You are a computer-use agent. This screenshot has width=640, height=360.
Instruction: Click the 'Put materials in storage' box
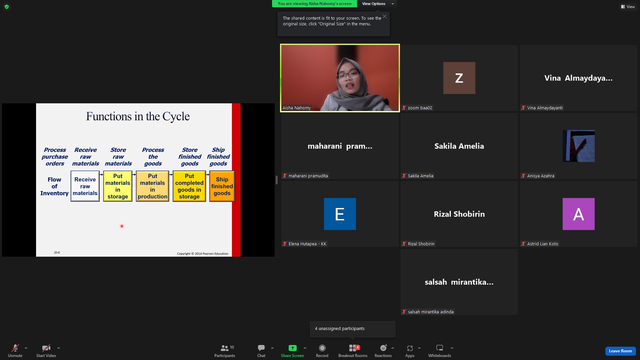pyautogui.click(x=118, y=186)
